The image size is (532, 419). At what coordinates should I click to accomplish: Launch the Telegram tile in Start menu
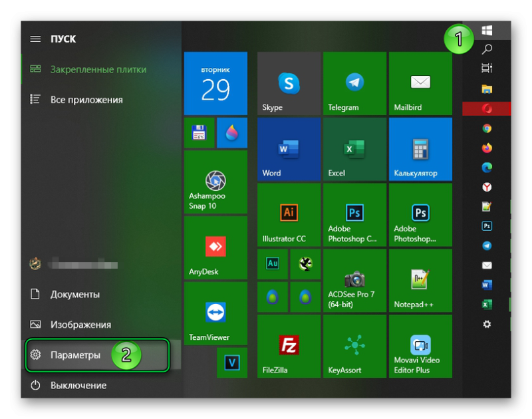coord(355,83)
